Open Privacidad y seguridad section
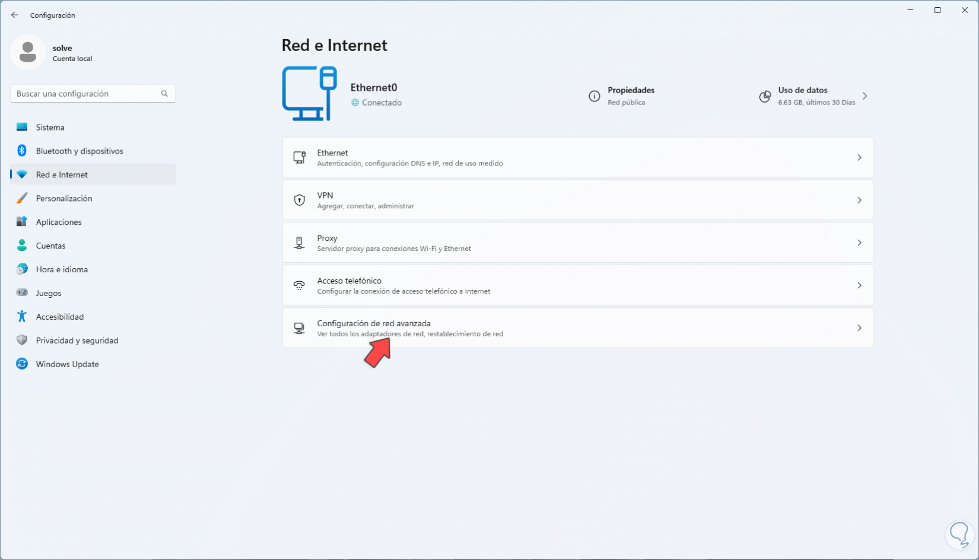Viewport: 979px width, 560px height. tap(93, 341)
